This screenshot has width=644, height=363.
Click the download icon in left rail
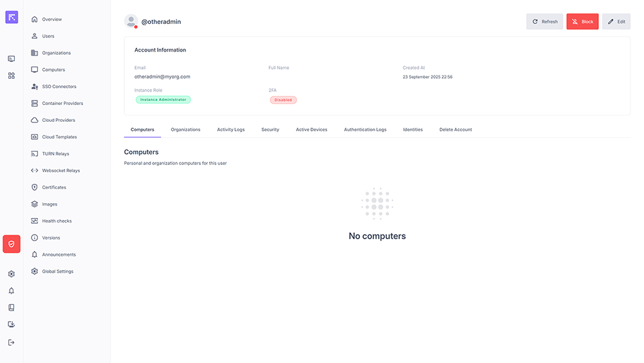click(12, 324)
